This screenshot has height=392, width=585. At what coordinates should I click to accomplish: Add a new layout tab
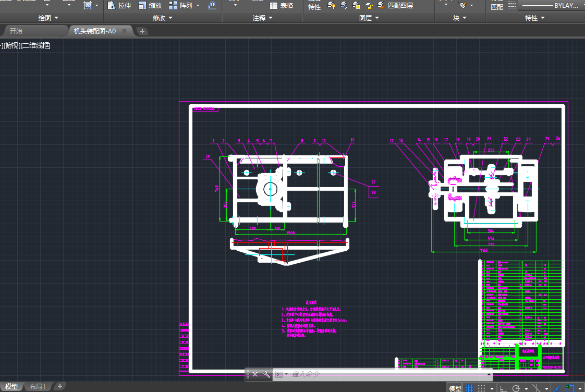(x=59, y=386)
